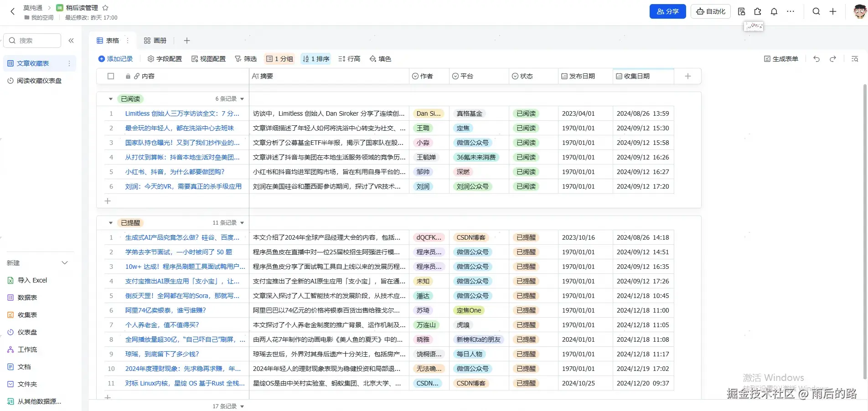Click the 分享 share button
The width and height of the screenshot is (868, 411).
667,11
